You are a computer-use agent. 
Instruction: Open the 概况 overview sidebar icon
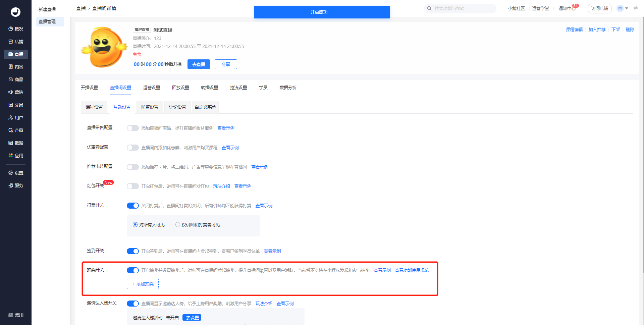point(11,29)
